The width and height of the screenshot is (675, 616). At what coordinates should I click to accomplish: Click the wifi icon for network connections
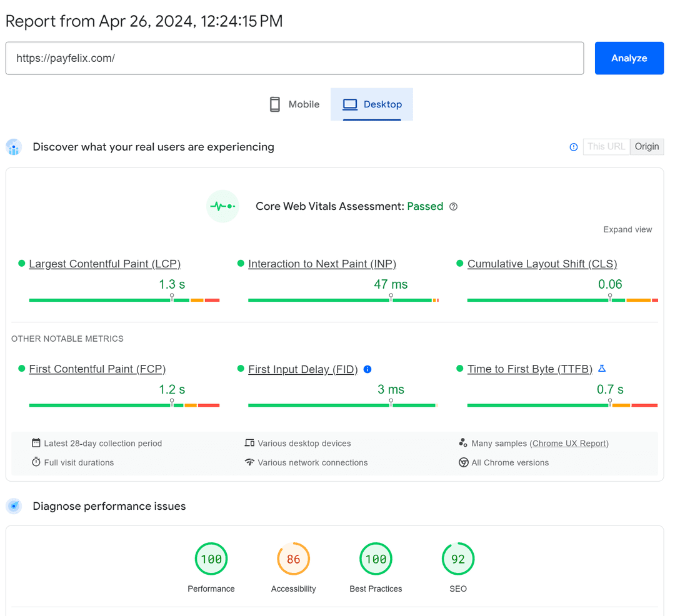249,462
